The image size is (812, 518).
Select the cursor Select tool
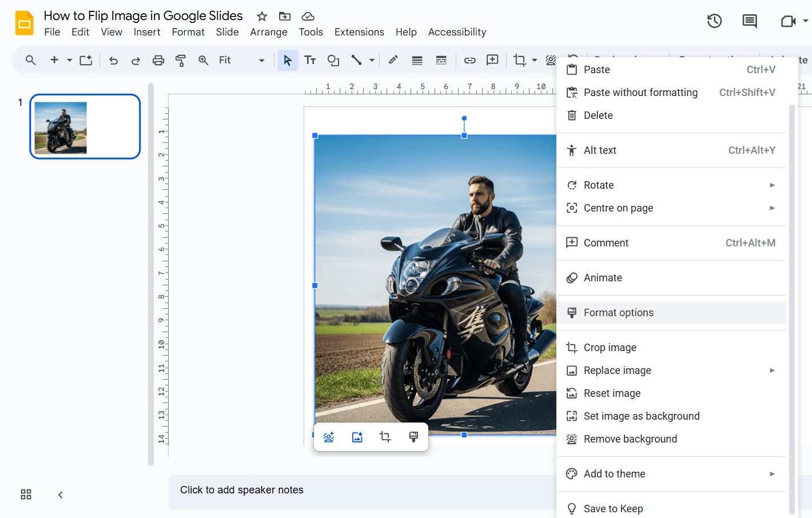288,60
